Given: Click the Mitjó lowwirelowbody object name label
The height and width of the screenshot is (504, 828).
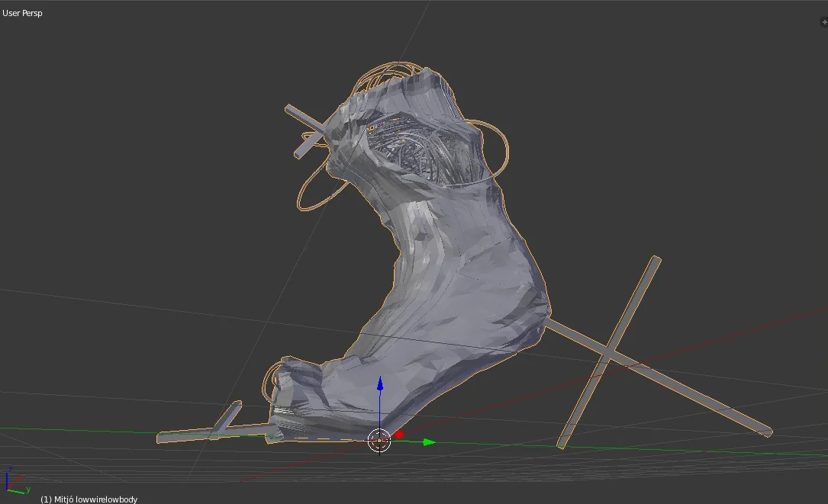Looking at the screenshot, I should pos(89,499).
